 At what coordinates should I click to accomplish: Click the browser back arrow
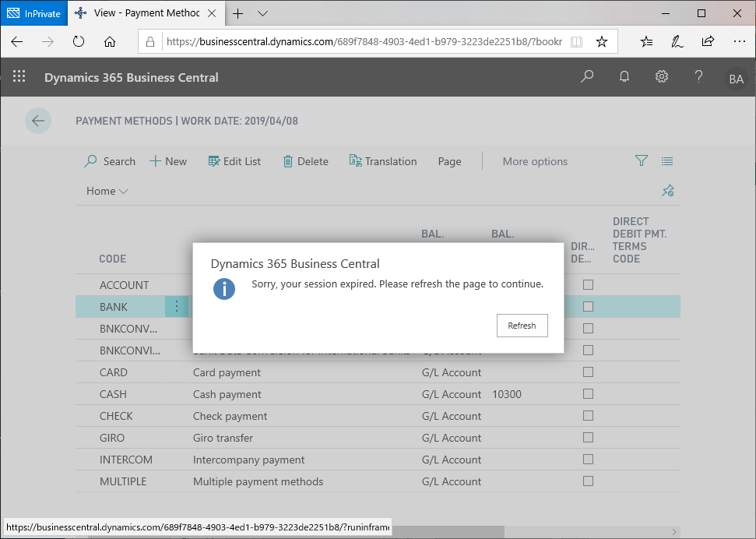pyautogui.click(x=17, y=42)
